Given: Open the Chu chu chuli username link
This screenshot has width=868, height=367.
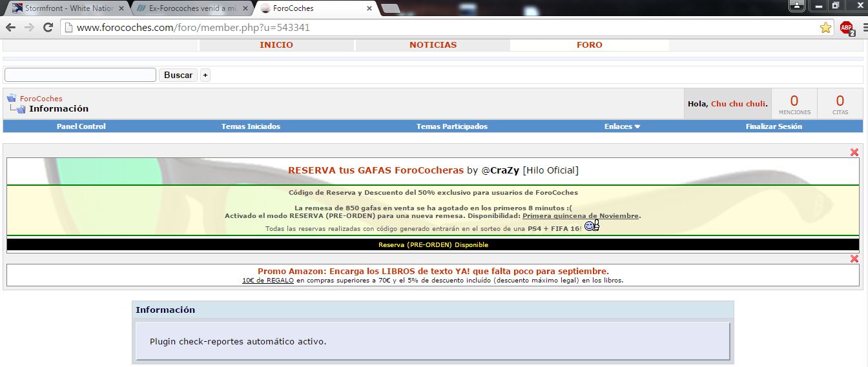Looking at the screenshot, I should pyautogui.click(x=738, y=104).
